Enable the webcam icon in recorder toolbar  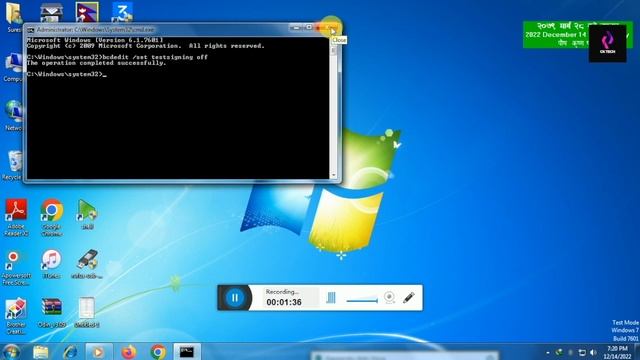click(x=389, y=298)
